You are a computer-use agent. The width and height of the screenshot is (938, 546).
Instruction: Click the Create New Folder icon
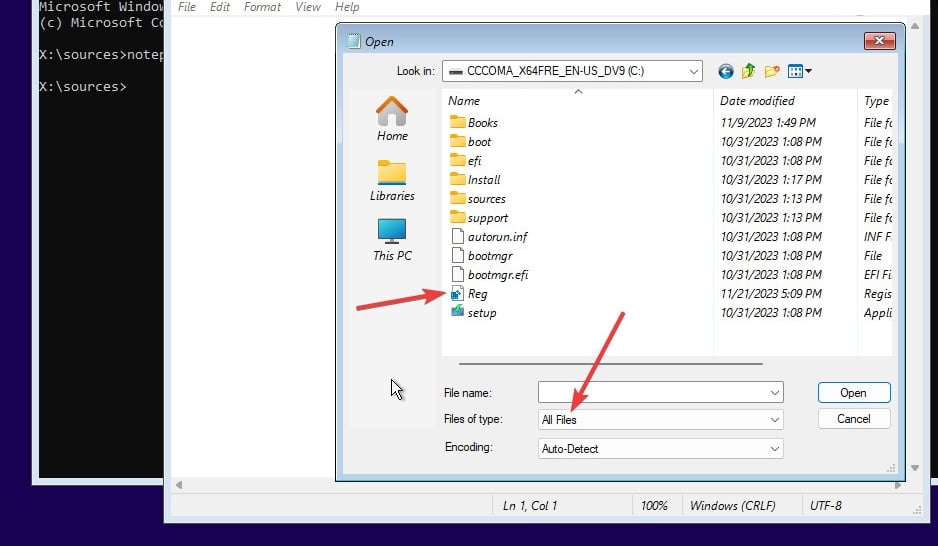click(772, 71)
